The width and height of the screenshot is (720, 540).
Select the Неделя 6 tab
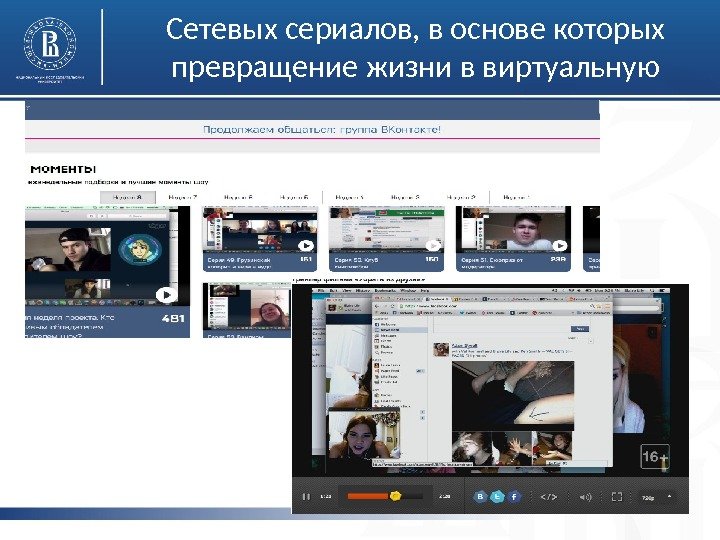pyautogui.click(x=238, y=197)
